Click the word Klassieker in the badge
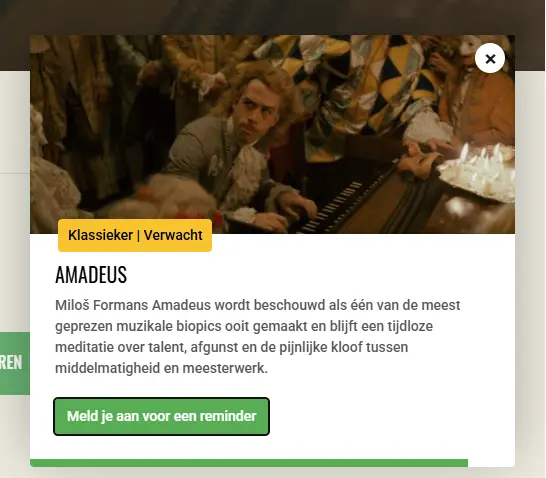The height and width of the screenshot is (478, 546). click(x=101, y=235)
